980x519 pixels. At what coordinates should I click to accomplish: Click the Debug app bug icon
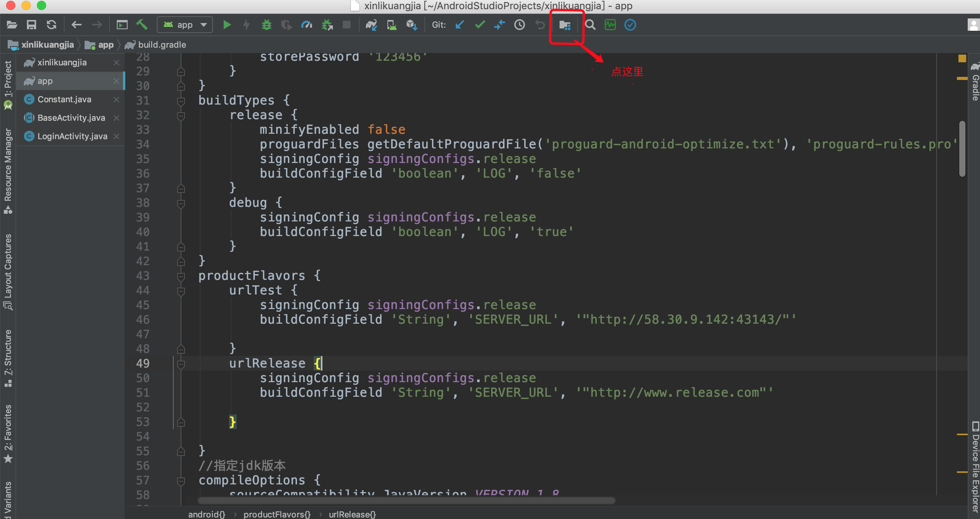pos(266,25)
